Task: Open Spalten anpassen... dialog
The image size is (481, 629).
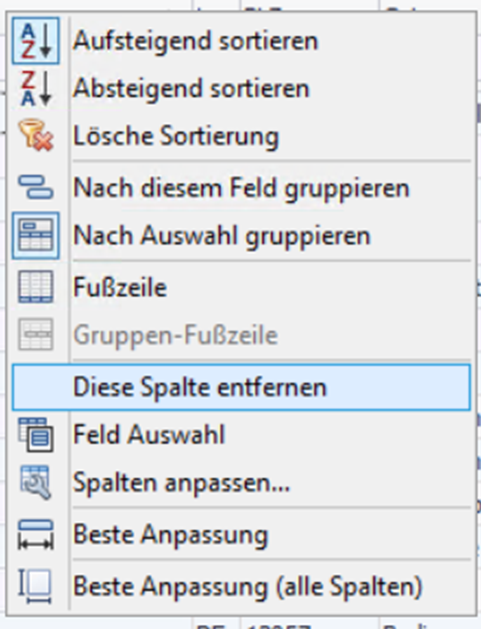Action: [x=181, y=483]
